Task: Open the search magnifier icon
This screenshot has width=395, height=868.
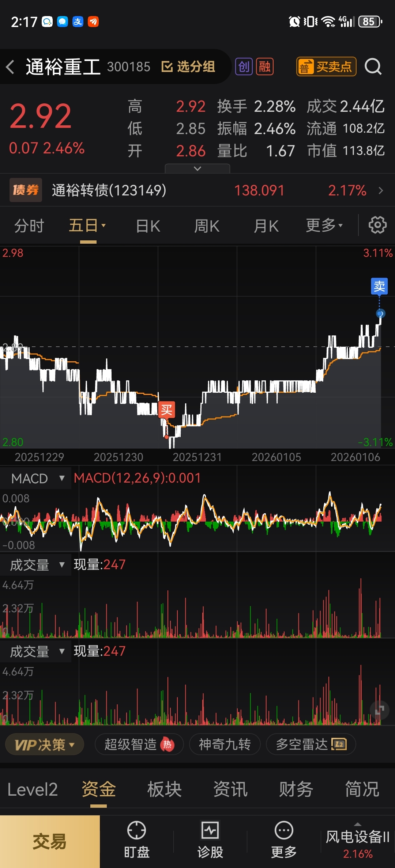Action: click(373, 66)
